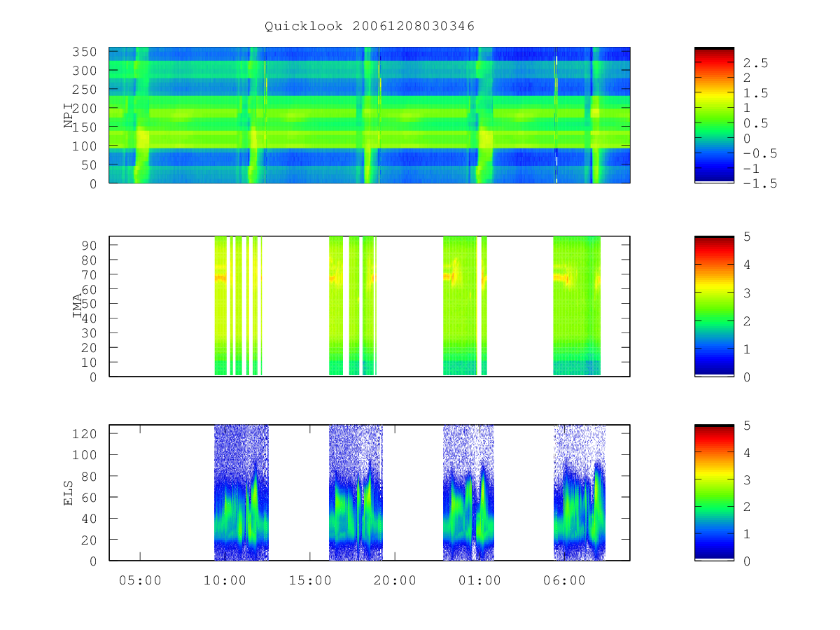The height and width of the screenshot is (630, 840).
Task: Click the 2.5 label on NPI colorbar
Action: tap(756, 62)
